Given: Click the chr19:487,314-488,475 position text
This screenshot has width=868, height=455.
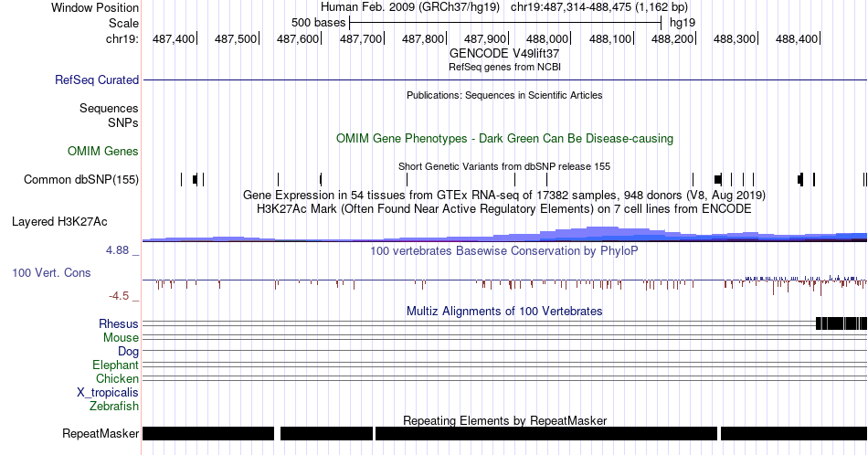Looking at the screenshot, I should pyautogui.click(x=599, y=7).
